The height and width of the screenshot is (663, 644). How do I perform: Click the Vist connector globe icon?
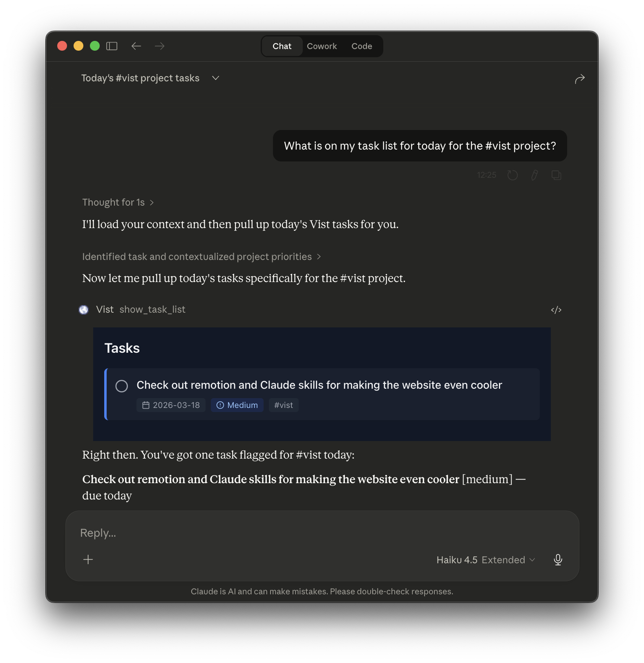coord(84,310)
